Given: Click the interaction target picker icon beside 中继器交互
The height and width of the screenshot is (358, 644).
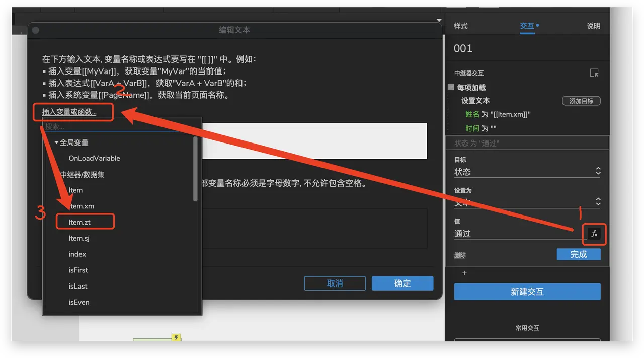Looking at the screenshot, I should [x=594, y=73].
